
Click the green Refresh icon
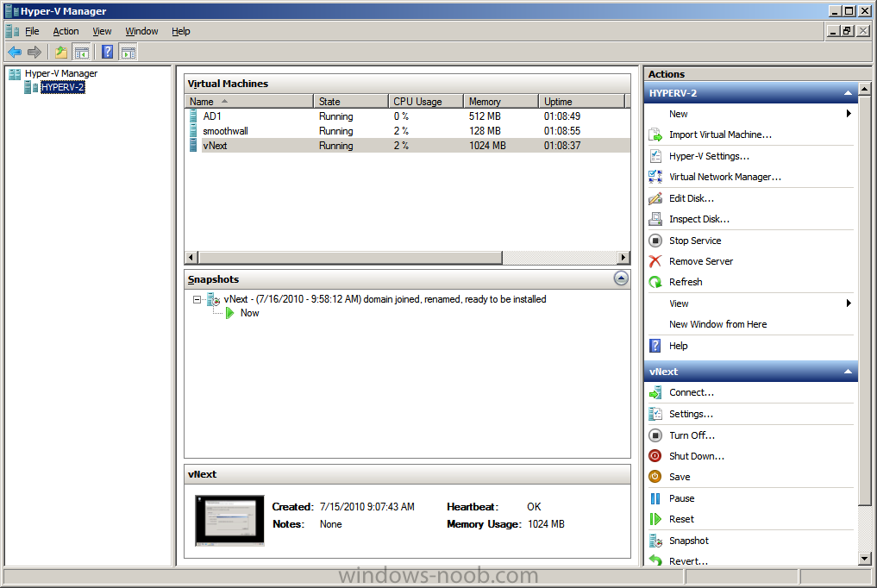(655, 282)
